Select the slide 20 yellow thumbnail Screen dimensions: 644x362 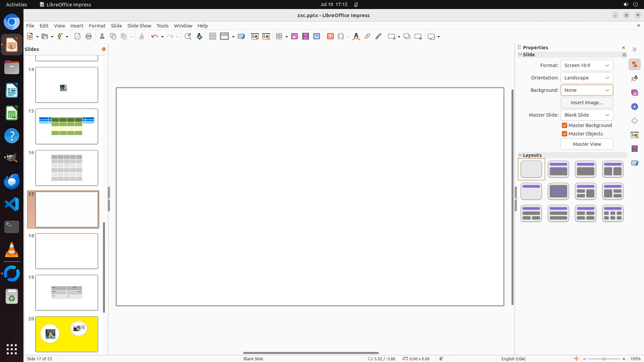click(x=67, y=334)
